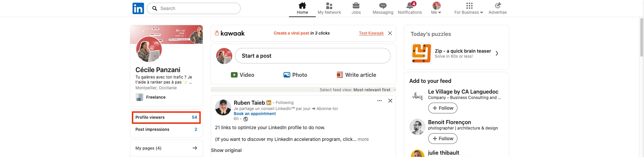This screenshot has width=644, height=157.
Task: Dismiss Ruben Taieb's post
Action: click(x=390, y=101)
